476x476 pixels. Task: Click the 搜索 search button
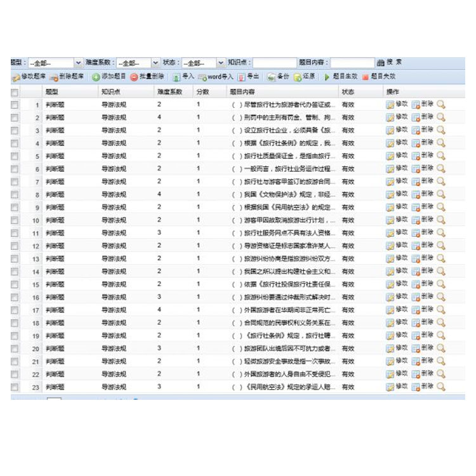pos(389,62)
